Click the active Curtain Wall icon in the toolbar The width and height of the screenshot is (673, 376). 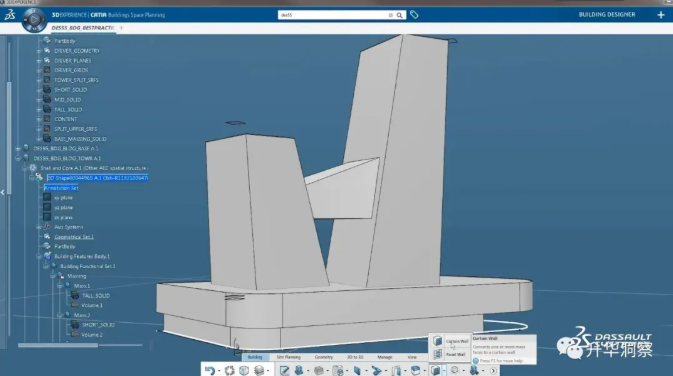435,370
